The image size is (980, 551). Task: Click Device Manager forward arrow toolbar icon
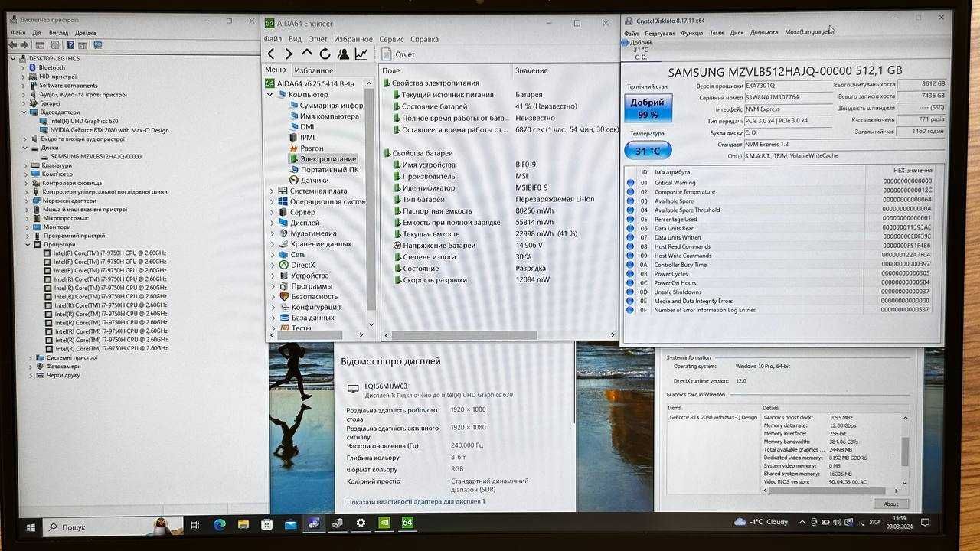[x=26, y=45]
